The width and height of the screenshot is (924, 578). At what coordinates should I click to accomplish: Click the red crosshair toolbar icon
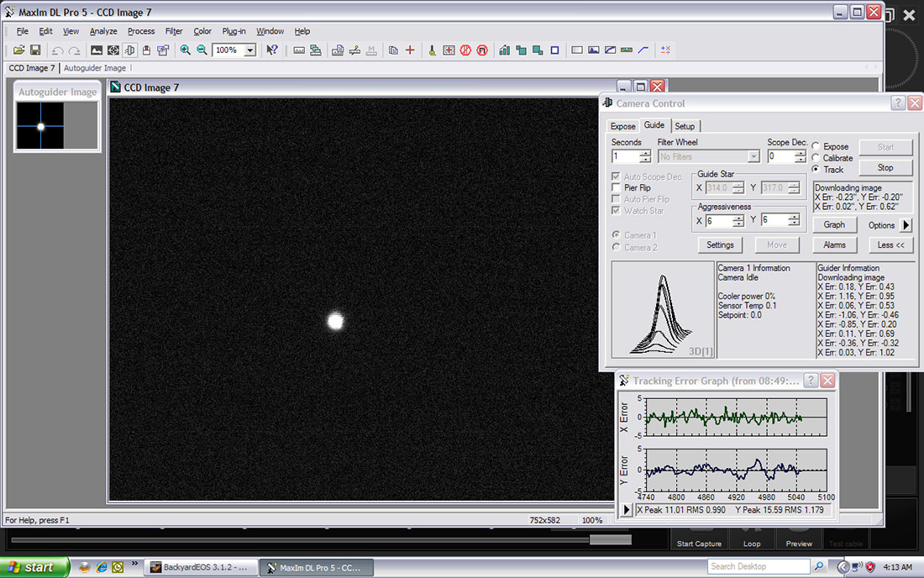coord(410,50)
